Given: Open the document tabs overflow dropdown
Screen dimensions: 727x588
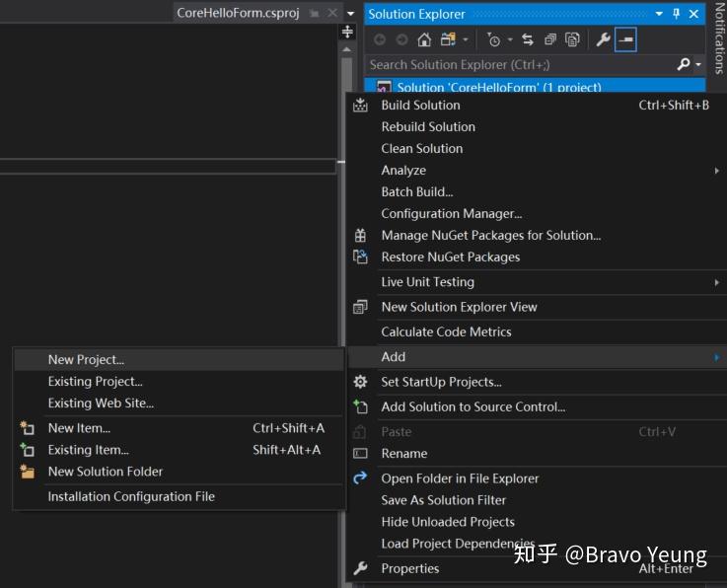Looking at the screenshot, I should click(x=351, y=14).
